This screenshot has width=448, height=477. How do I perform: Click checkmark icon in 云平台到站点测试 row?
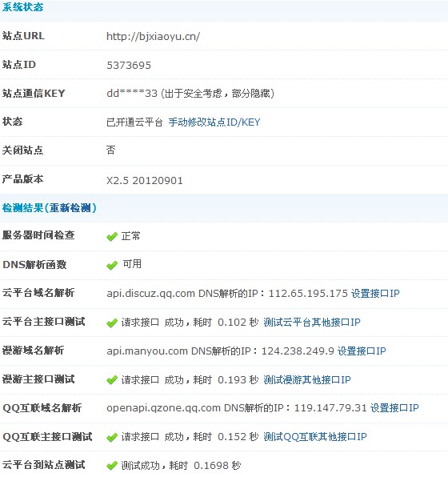point(112,466)
